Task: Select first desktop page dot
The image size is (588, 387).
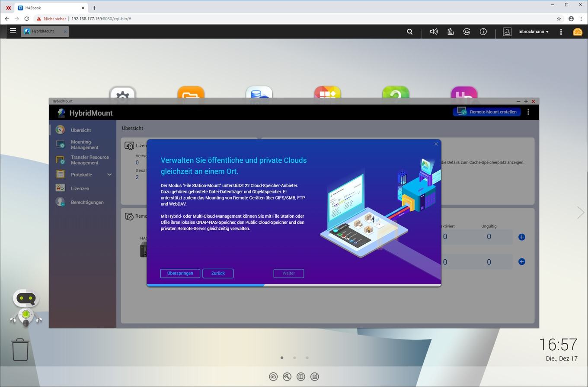Action: point(282,358)
